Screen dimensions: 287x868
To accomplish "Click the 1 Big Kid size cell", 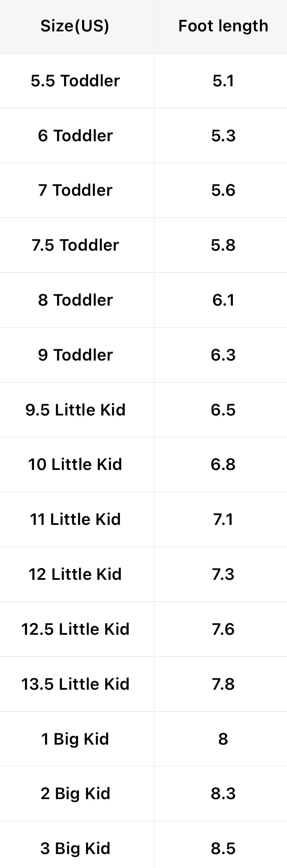I will [x=75, y=739].
